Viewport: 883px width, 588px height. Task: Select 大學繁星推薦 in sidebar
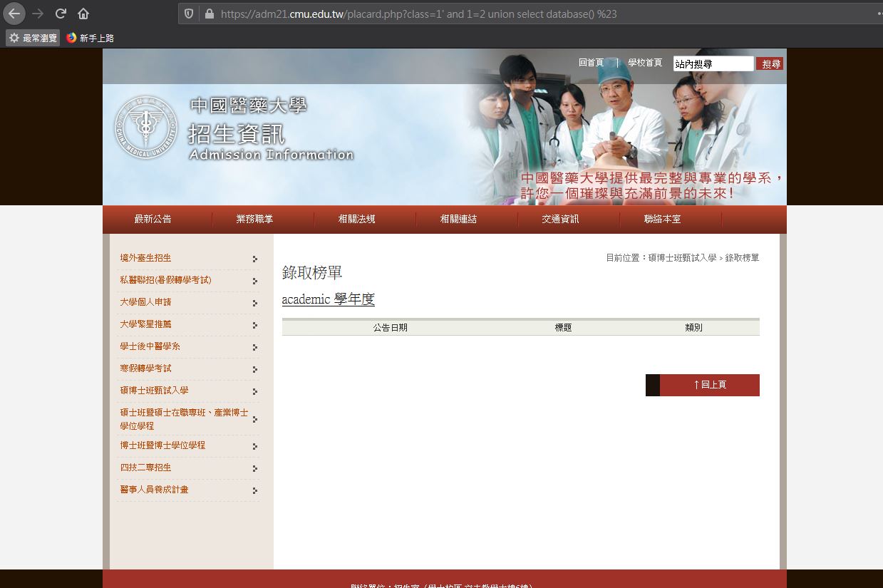(x=145, y=324)
